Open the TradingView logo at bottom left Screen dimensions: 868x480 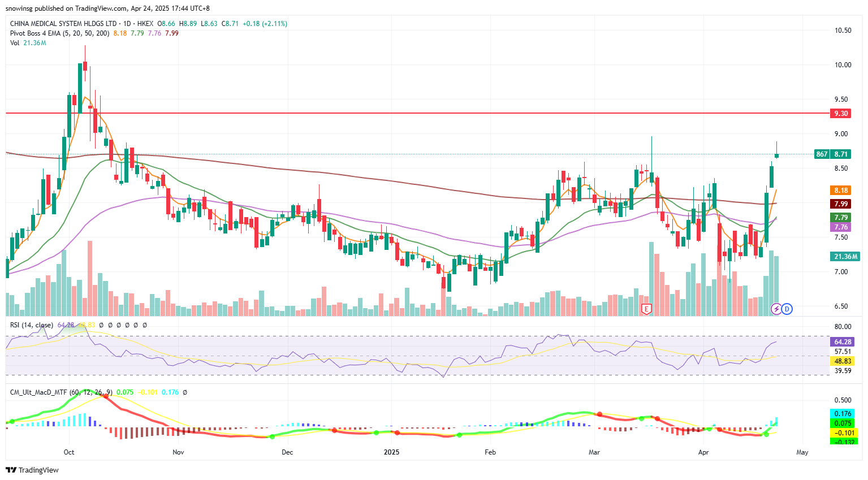(x=32, y=470)
